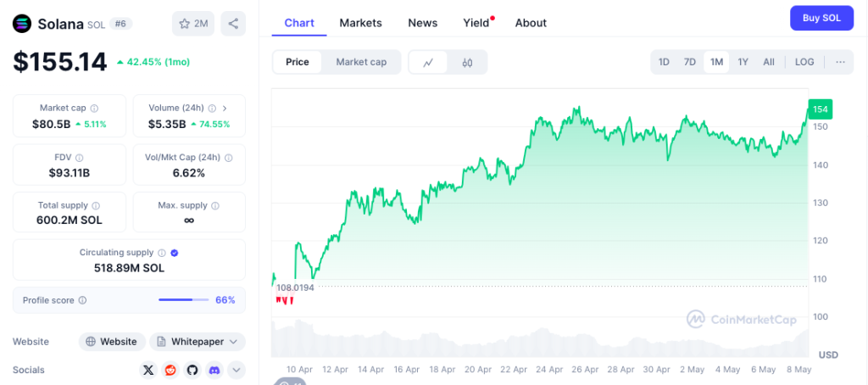Click the Profile score progress bar

click(184, 300)
